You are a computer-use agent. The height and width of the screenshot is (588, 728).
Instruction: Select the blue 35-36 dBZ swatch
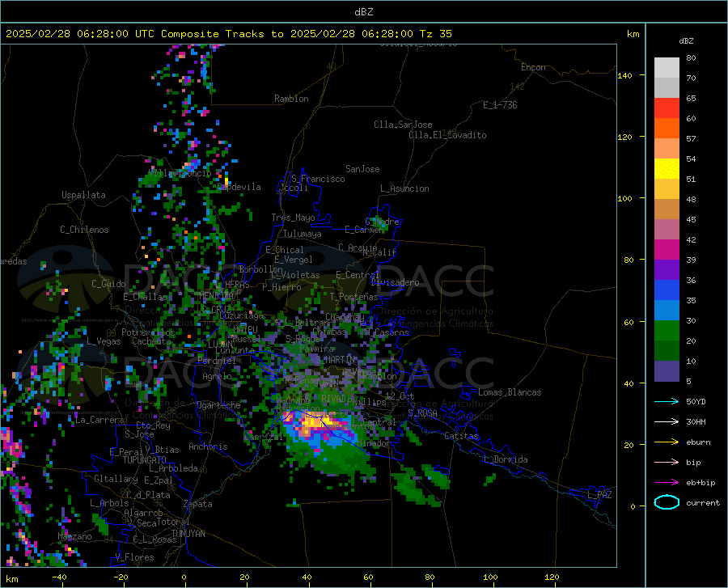point(667,290)
